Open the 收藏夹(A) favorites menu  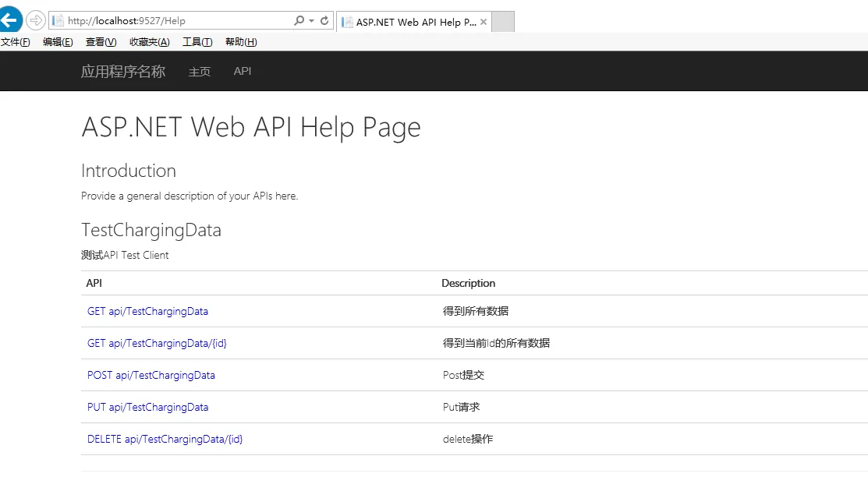150,42
